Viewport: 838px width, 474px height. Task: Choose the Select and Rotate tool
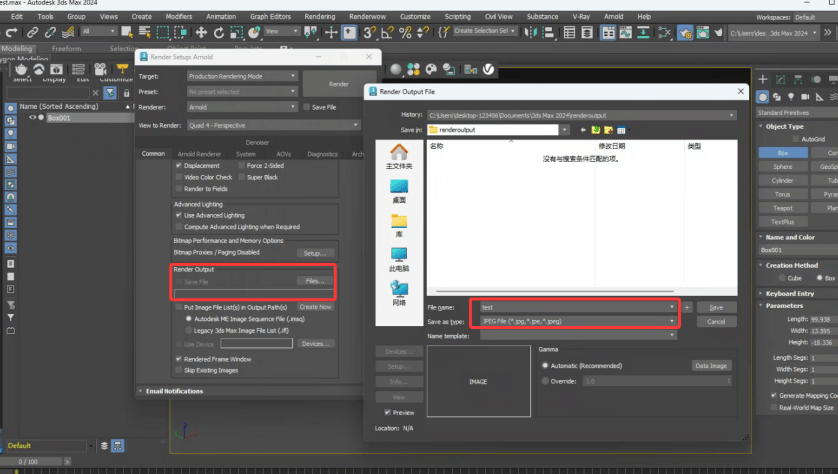219,33
